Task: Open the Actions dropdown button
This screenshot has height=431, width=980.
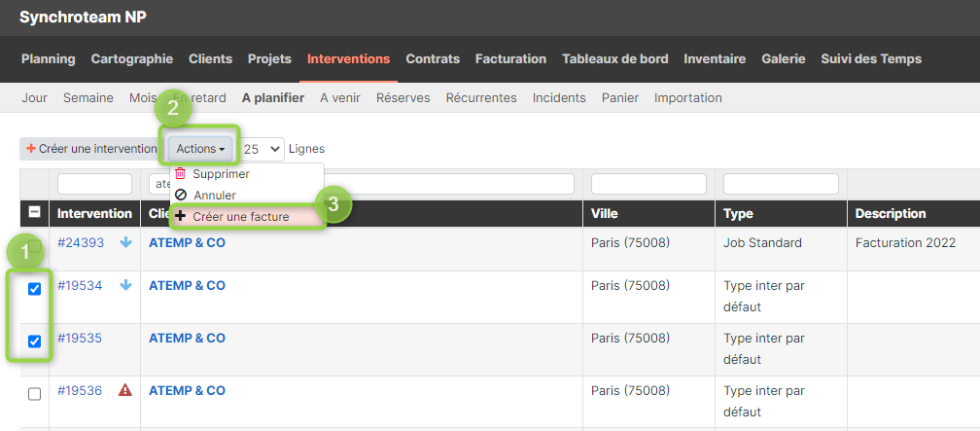Action: pyautogui.click(x=200, y=149)
